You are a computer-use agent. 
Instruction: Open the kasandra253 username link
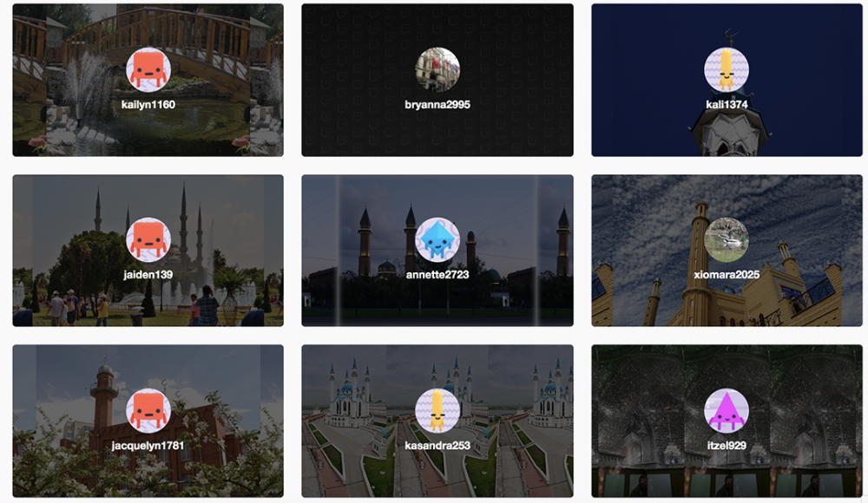437,446
